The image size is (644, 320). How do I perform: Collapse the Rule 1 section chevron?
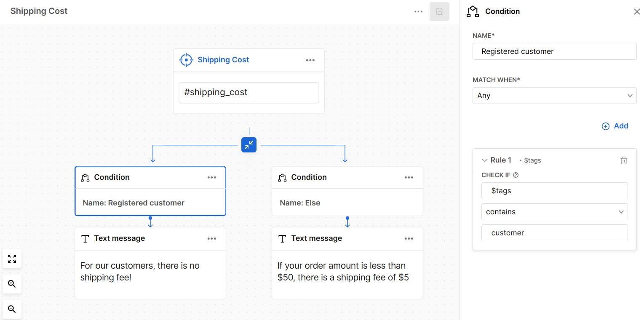click(x=484, y=160)
